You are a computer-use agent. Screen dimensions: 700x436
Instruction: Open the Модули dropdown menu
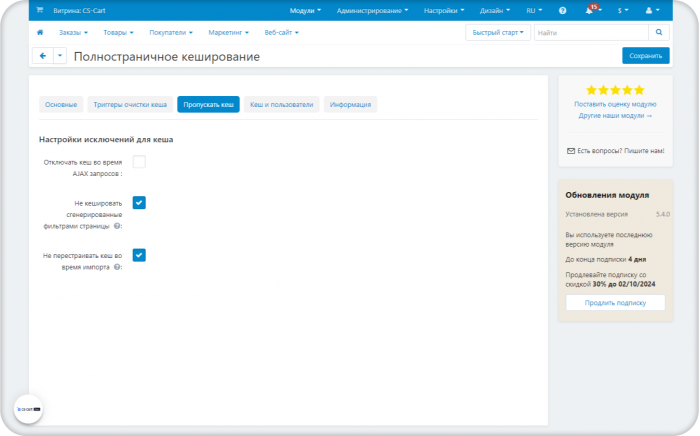(x=305, y=10)
